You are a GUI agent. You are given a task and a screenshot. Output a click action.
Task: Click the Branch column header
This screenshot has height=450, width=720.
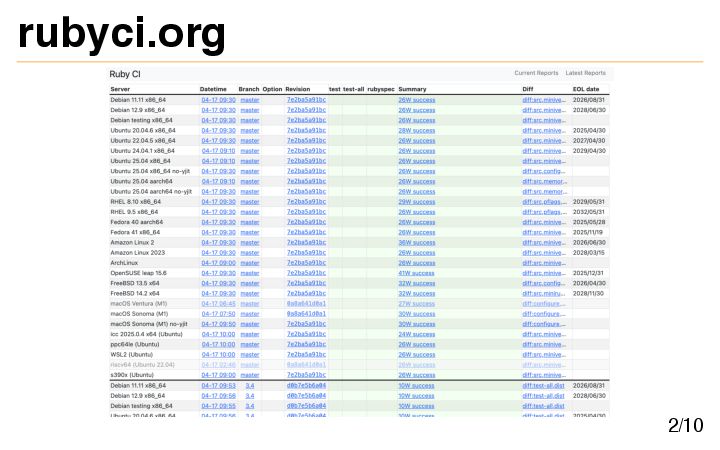pos(248,89)
